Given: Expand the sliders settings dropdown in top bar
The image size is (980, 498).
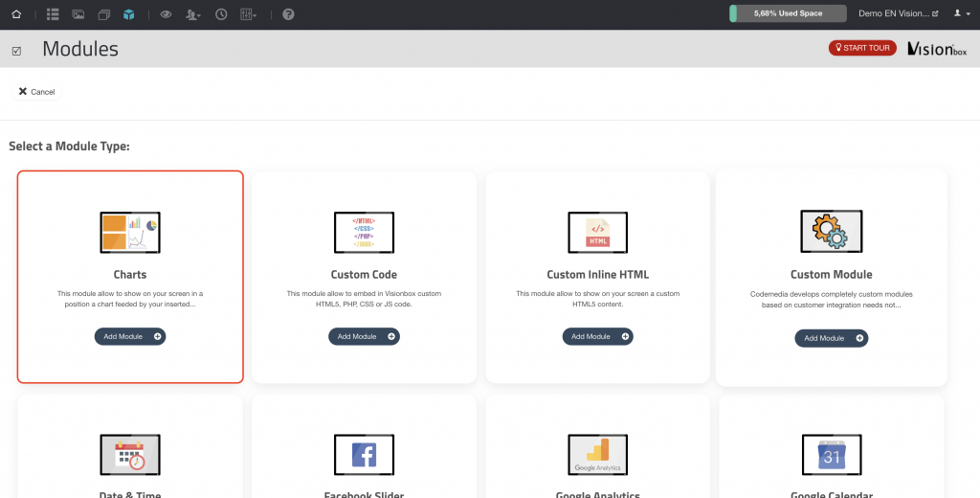Looking at the screenshot, I should pyautogui.click(x=248, y=13).
